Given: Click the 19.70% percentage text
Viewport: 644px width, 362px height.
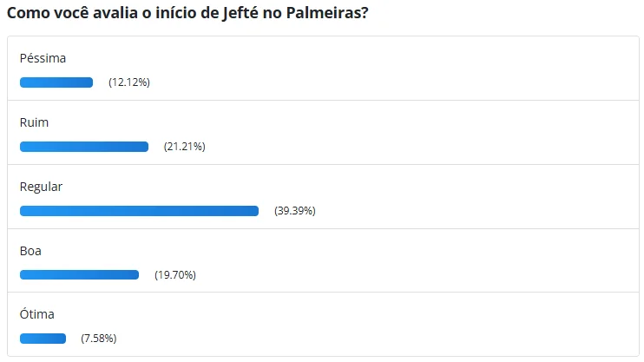Looking at the screenshot, I should pos(175,275).
